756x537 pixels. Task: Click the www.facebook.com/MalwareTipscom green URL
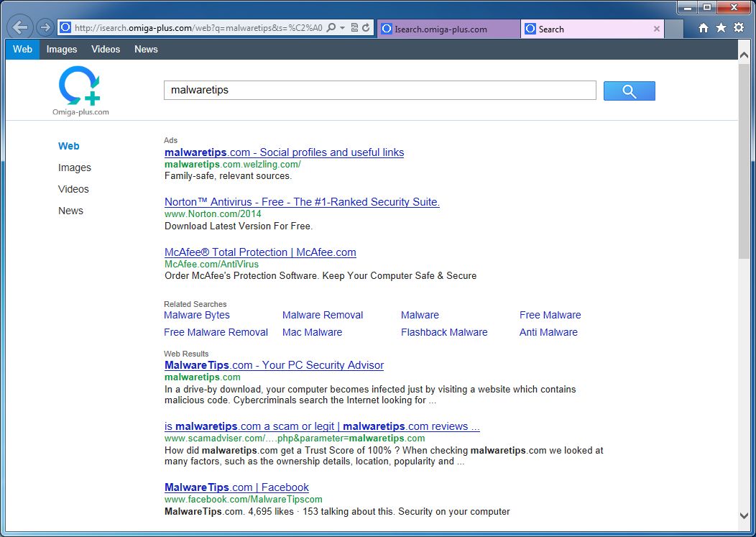[x=243, y=500]
